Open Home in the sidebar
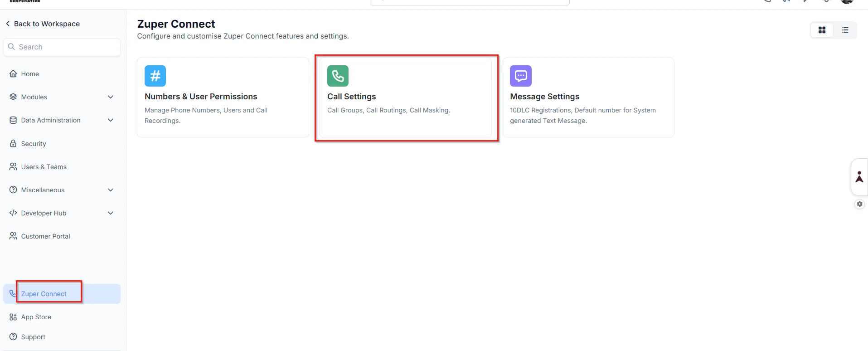868x351 pixels. (30, 74)
